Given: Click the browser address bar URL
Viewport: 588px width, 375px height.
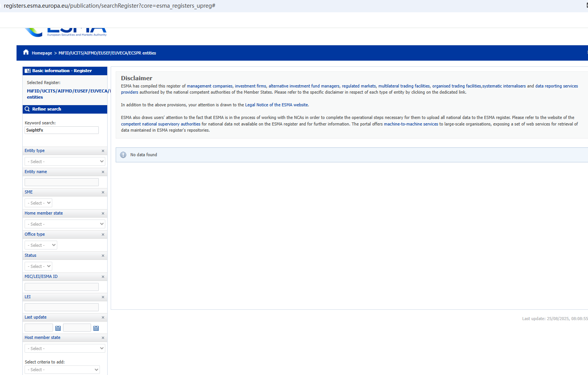Looking at the screenshot, I should click(110, 6).
